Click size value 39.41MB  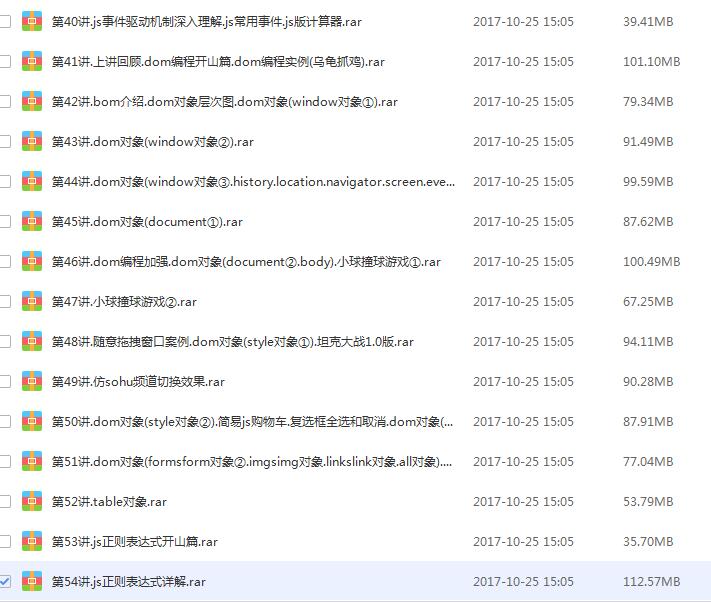pyautogui.click(x=648, y=22)
